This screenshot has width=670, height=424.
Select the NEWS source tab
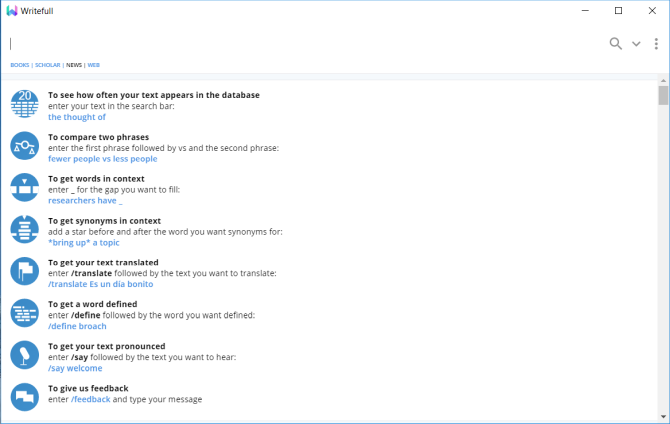pyautogui.click(x=75, y=64)
